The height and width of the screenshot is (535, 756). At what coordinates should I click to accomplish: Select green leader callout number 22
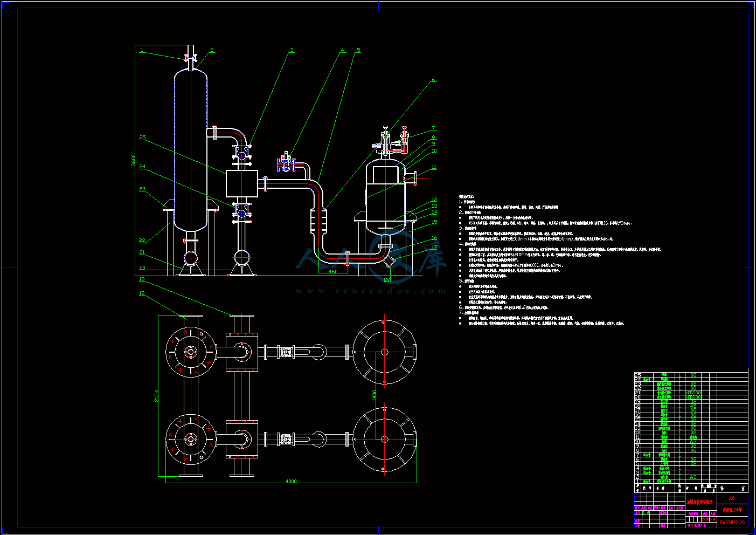point(142,241)
